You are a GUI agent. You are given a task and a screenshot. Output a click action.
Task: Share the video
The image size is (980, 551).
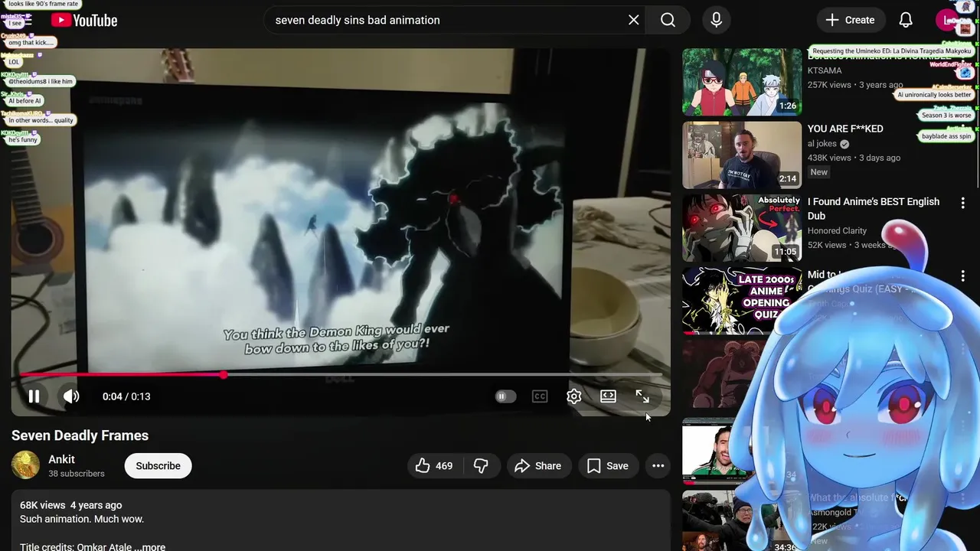[538, 465]
